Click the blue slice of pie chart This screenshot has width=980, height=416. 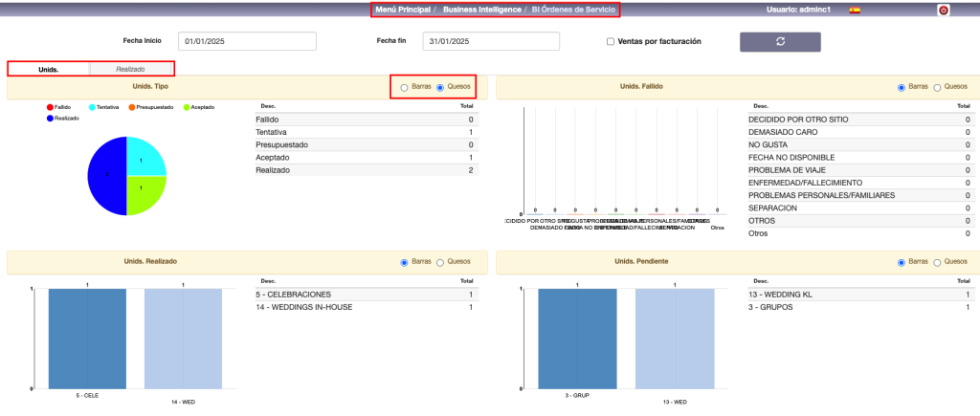(x=105, y=177)
